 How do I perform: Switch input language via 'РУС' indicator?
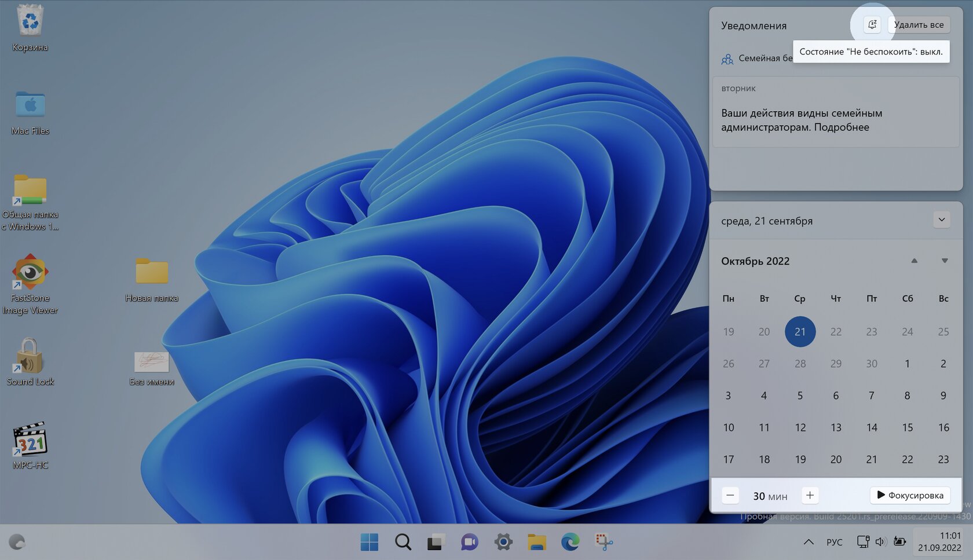[834, 542]
